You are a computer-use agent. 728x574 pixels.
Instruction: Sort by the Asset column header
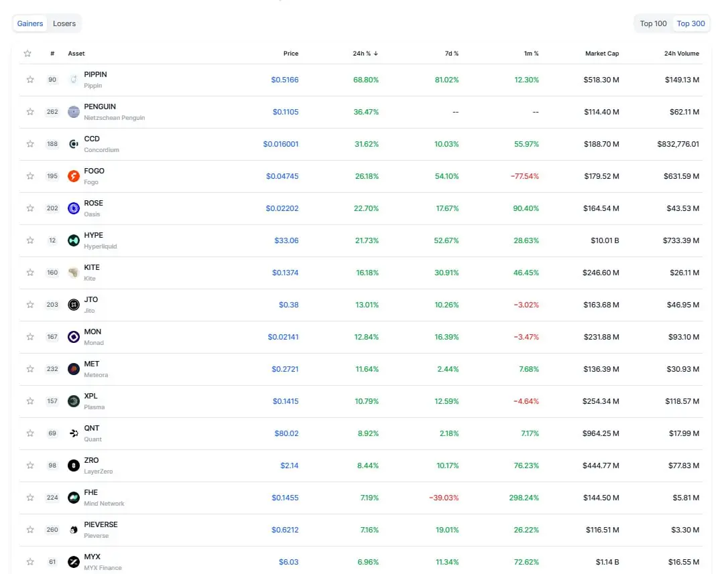[x=76, y=54]
